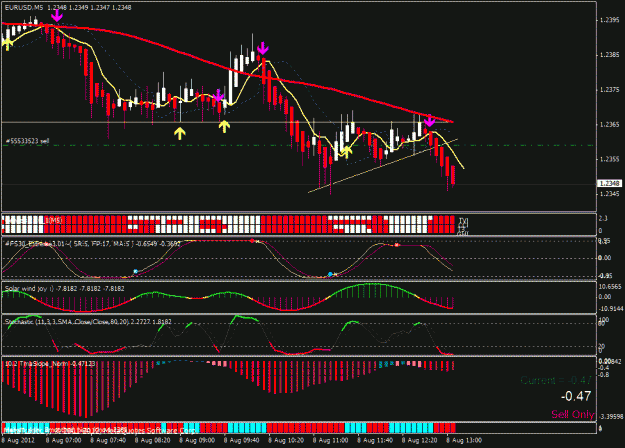Click the 8 Aug 10:20 time label
The width and height of the screenshot is (625, 448).
pos(286,440)
